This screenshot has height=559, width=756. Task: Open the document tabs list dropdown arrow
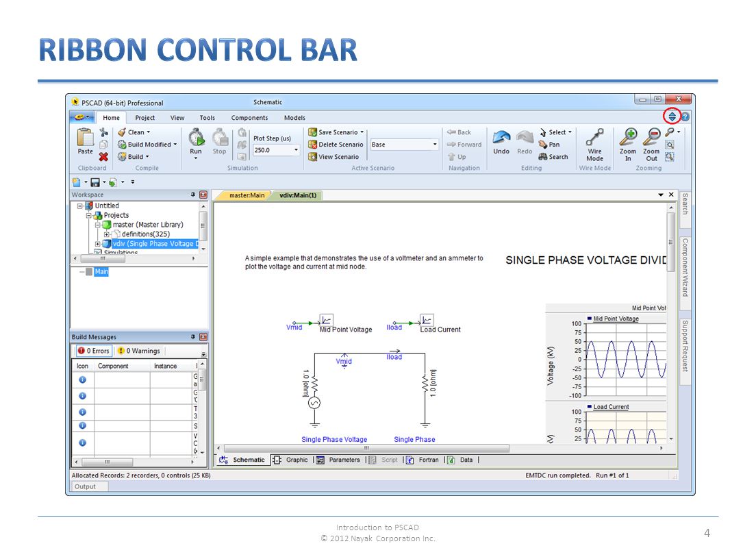[x=661, y=195]
